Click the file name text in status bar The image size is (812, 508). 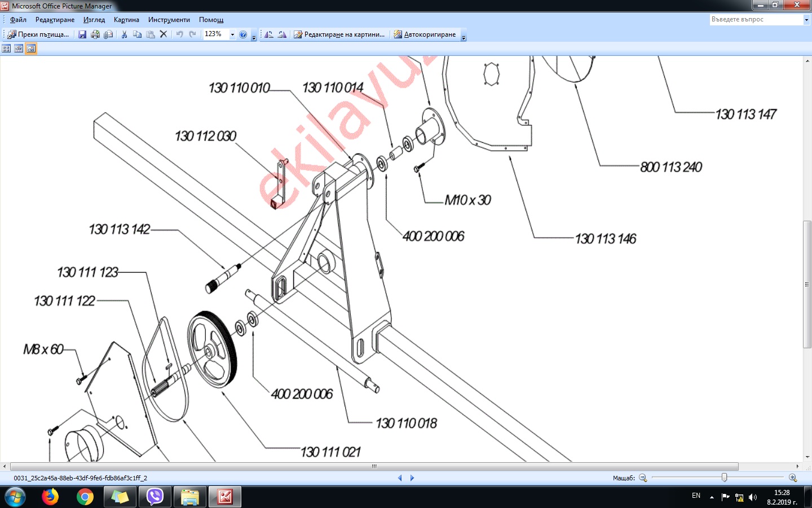(80, 478)
